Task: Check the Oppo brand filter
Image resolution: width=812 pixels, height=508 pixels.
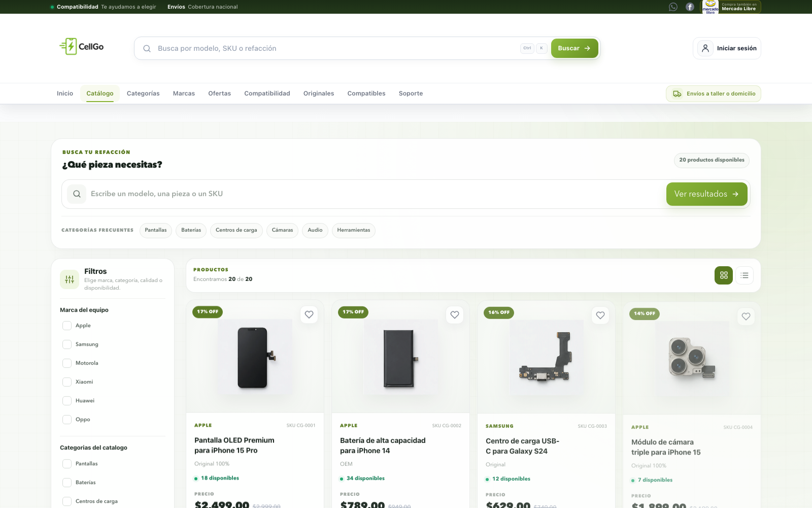Action: 67,420
